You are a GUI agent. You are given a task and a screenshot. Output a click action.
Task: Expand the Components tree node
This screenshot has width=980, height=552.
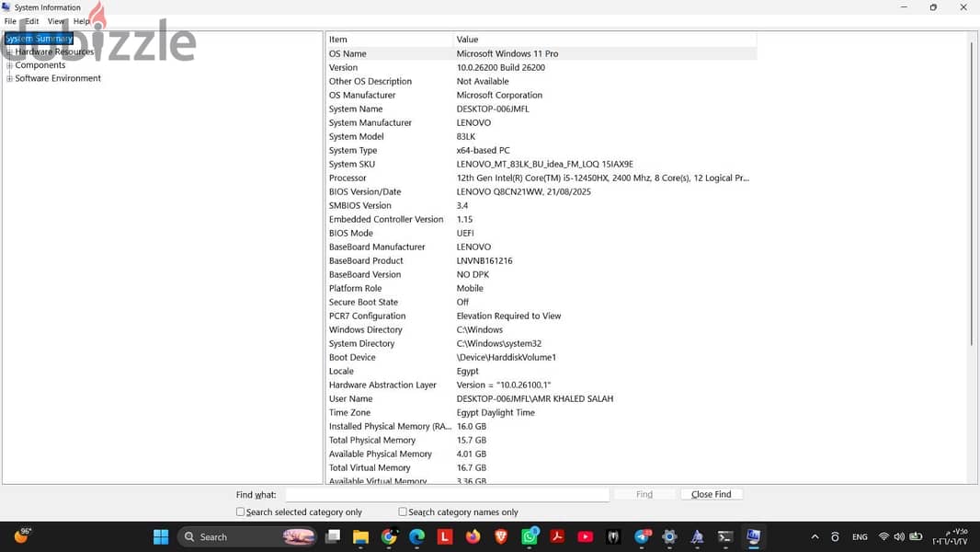pyautogui.click(x=9, y=65)
